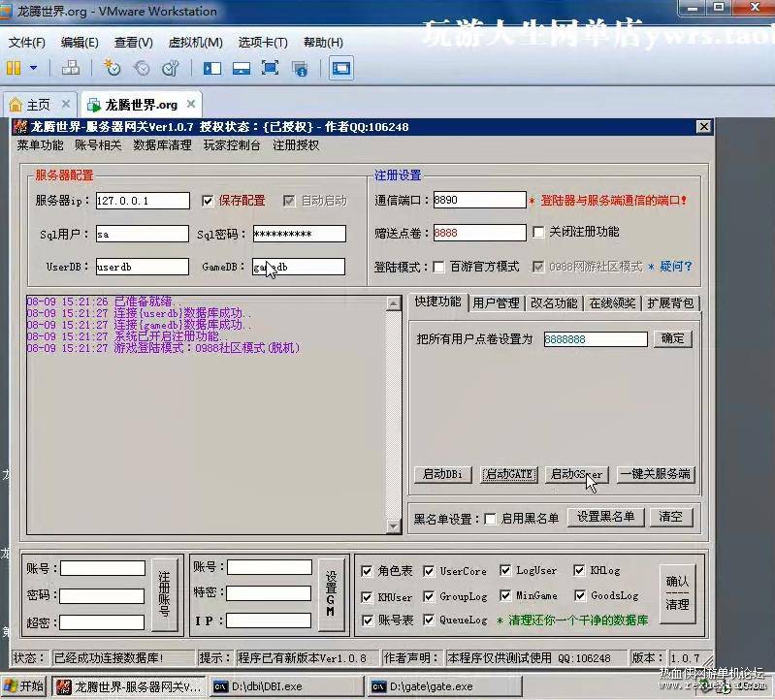Screen dimensions: 775x700
Task: Click the console view toolbar icon
Action: (341, 68)
